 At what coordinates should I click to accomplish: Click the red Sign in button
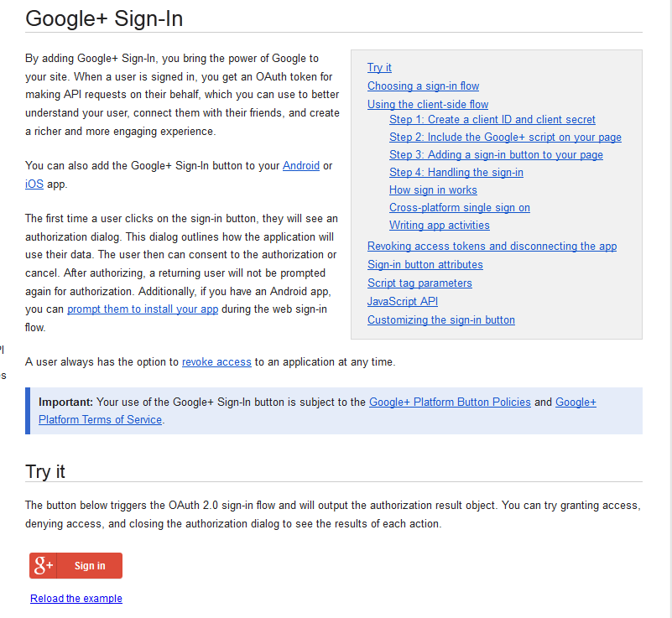click(x=76, y=565)
